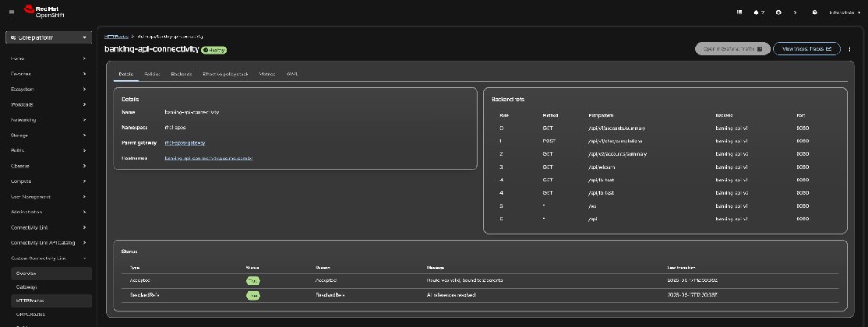
Task: Switch to the YAML tab
Action: point(292,75)
